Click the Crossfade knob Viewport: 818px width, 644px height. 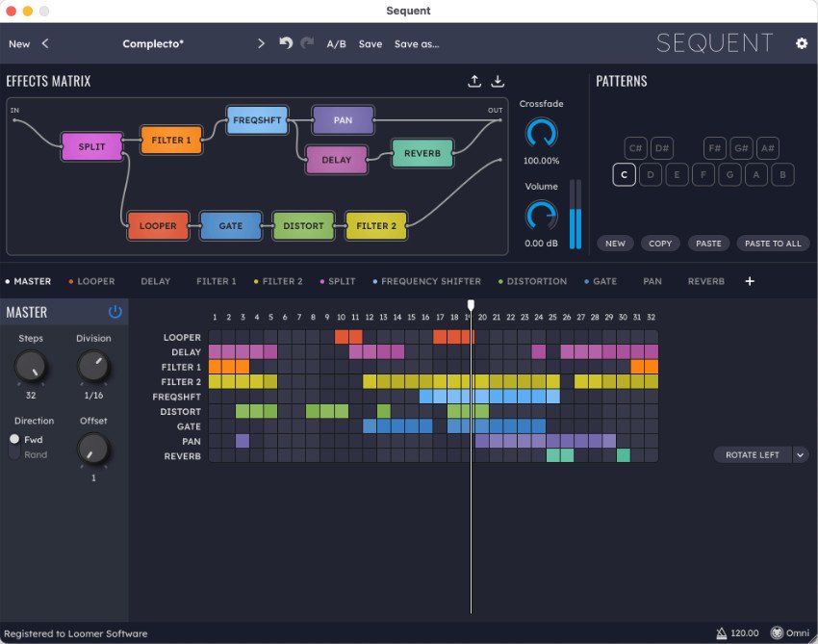coord(541,133)
